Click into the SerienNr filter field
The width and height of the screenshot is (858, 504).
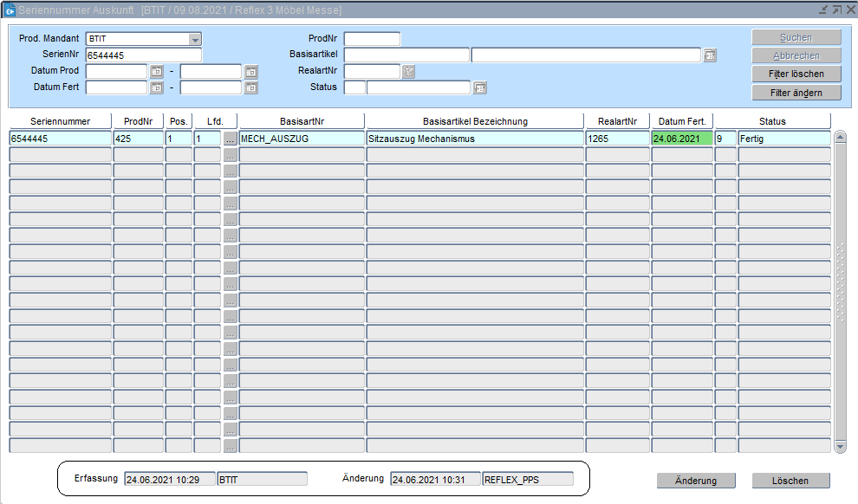[143, 55]
